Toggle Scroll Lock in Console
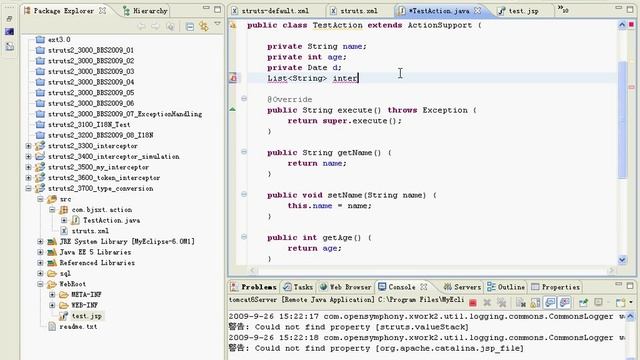This screenshot has height=360, width=640. click(x=535, y=302)
